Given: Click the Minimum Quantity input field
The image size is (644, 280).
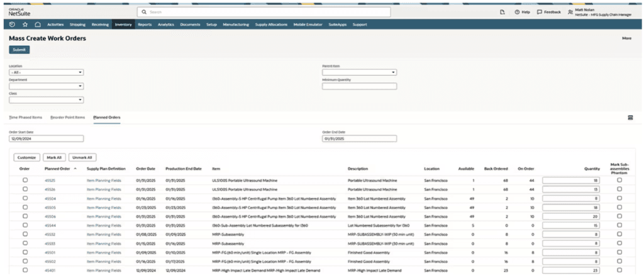Looking at the screenshot, I should (359, 86).
